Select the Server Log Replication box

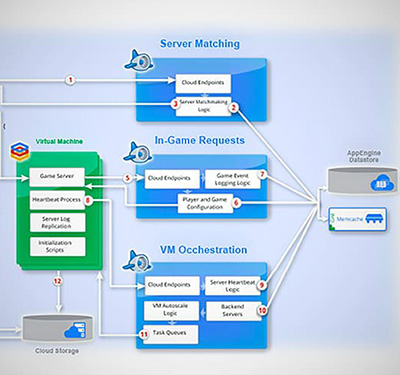[x=57, y=222]
